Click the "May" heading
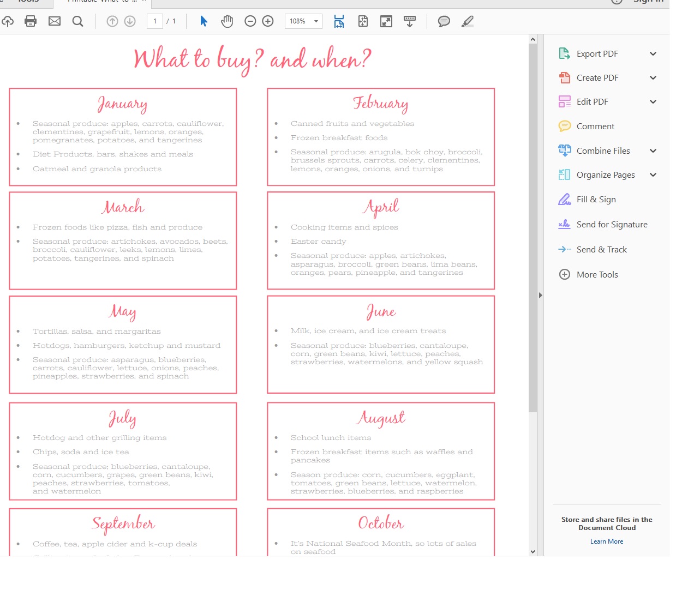The image size is (700, 596). click(123, 311)
